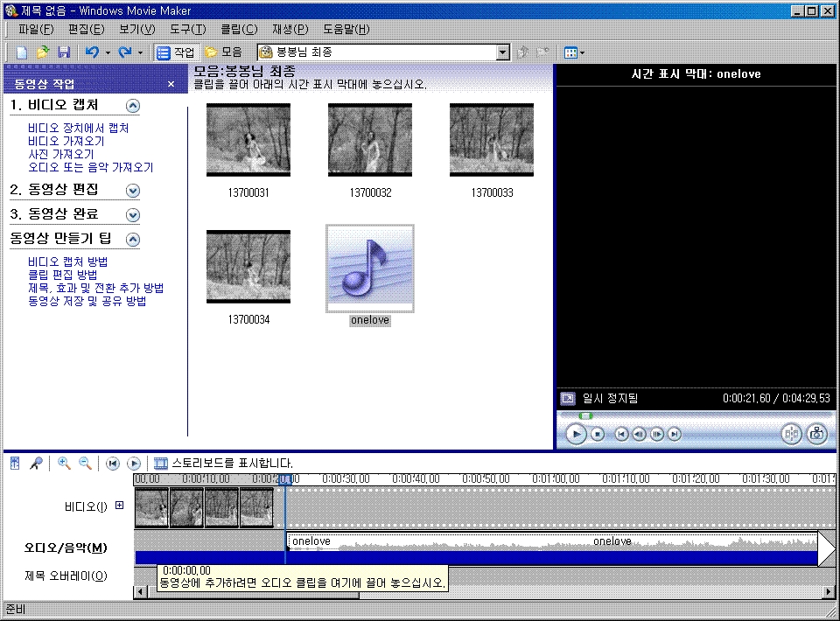Narrate the timeline with the microphone icon
The height and width of the screenshot is (621, 840).
36,463
